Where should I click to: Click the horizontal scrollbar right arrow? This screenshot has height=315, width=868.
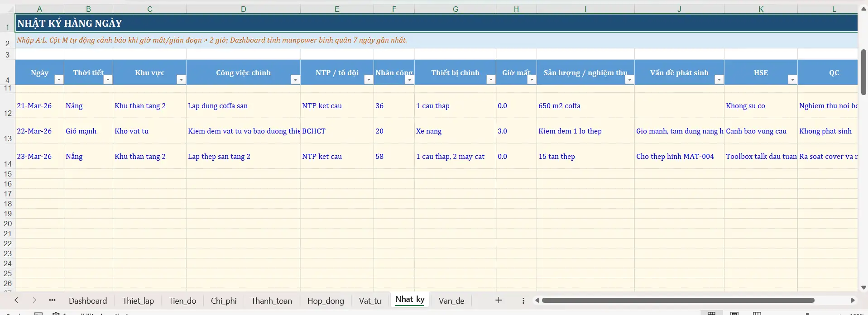(853, 301)
